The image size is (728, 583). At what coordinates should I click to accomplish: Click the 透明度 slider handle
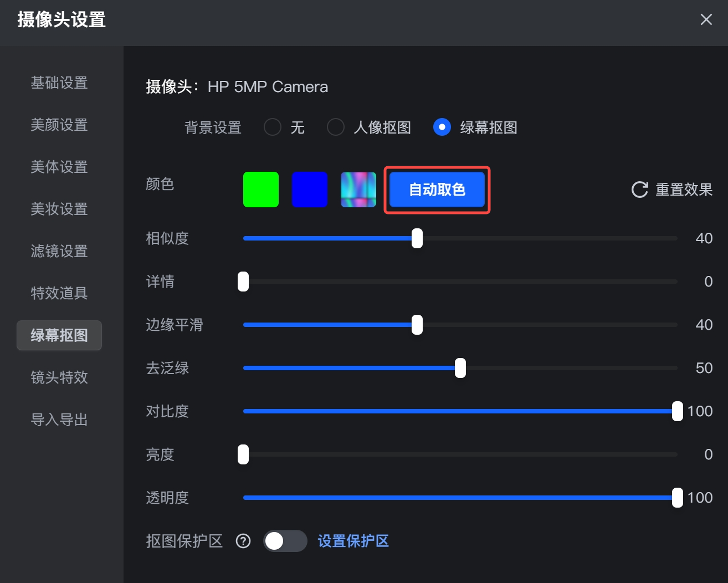(x=677, y=498)
